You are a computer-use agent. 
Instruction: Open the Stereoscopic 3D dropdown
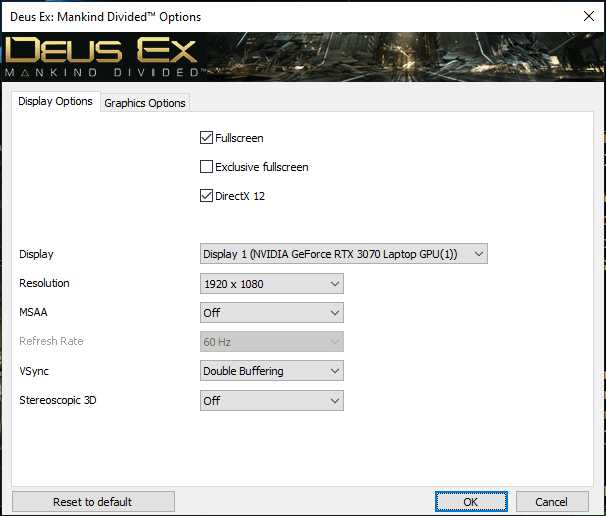click(272, 401)
